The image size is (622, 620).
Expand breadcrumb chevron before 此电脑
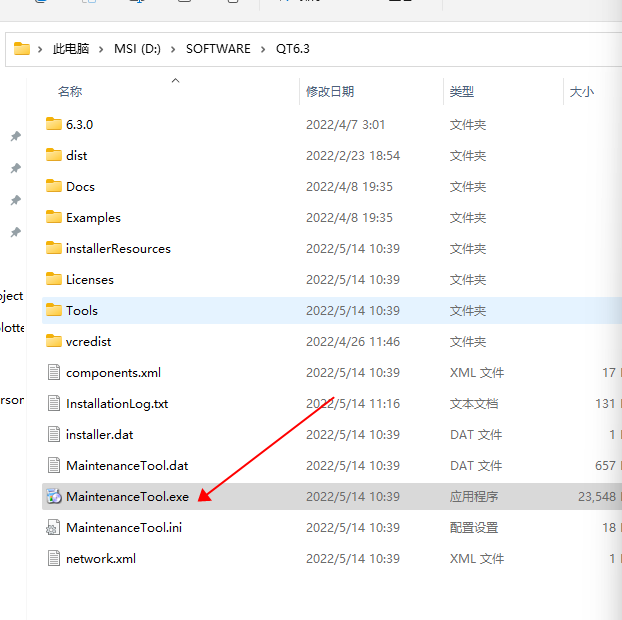point(40,49)
